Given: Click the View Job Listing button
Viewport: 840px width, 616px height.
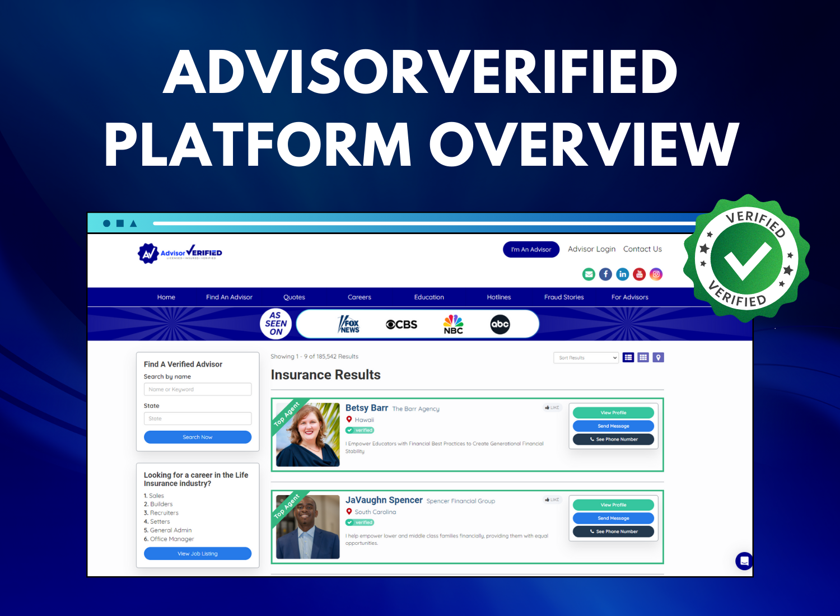Looking at the screenshot, I should coord(198,553).
